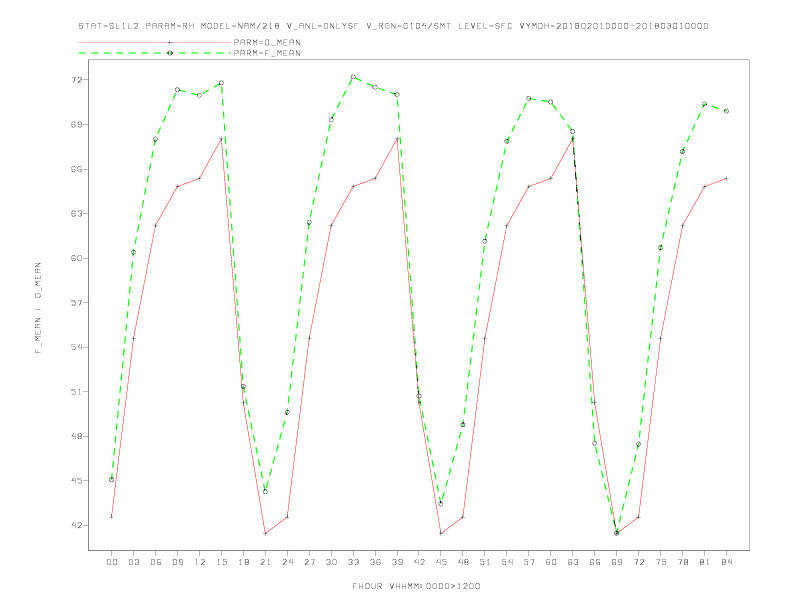Viewport: 792px width, 612px height.
Task: Click the y-axis tick label 66
Action: coord(76,169)
